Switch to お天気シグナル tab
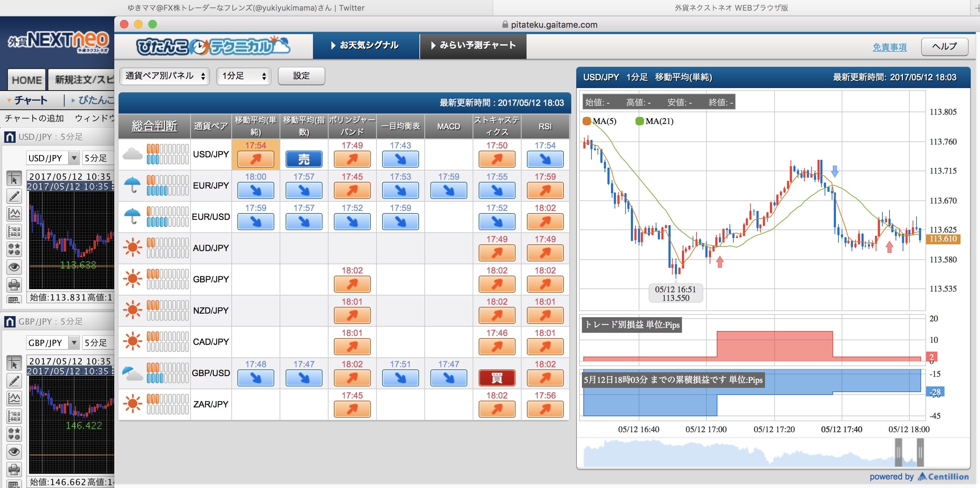980x488 pixels. pos(366,45)
